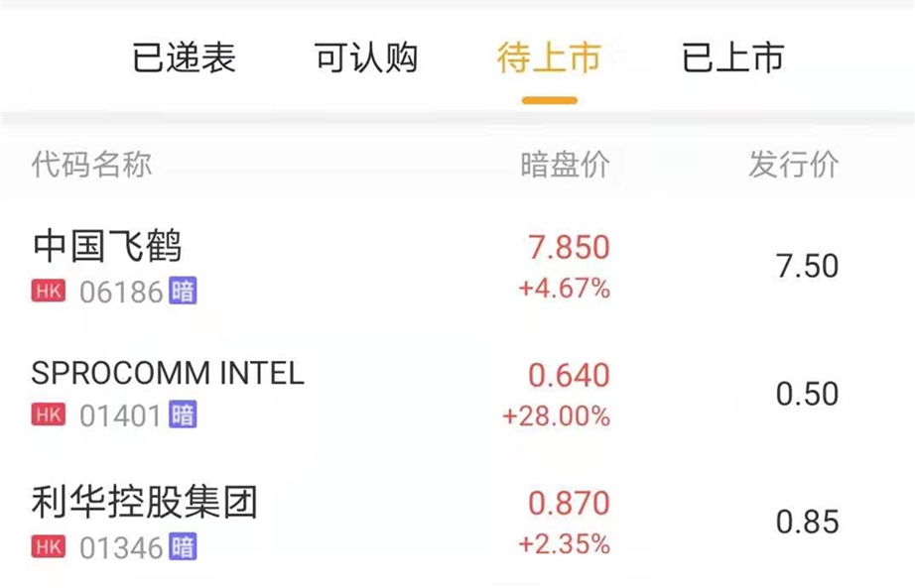This screenshot has width=915, height=588.
Task: Switch to the 可认购 tab
Action: [366, 58]
